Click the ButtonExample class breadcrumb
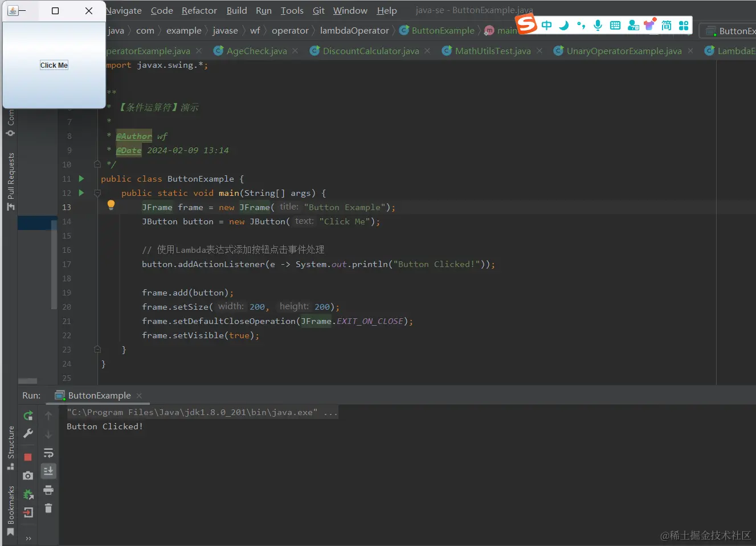The image size is (756, 546). pyautogui.click(x=438, y=31)
